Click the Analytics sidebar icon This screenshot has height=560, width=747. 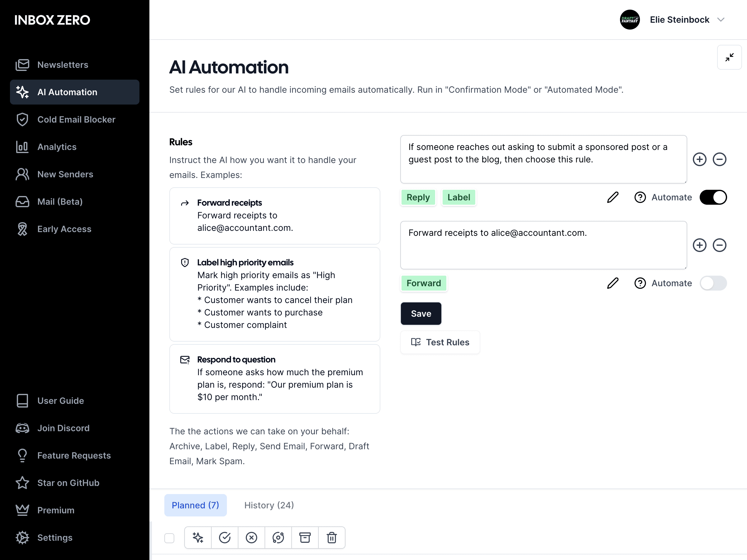pos(22,147)
